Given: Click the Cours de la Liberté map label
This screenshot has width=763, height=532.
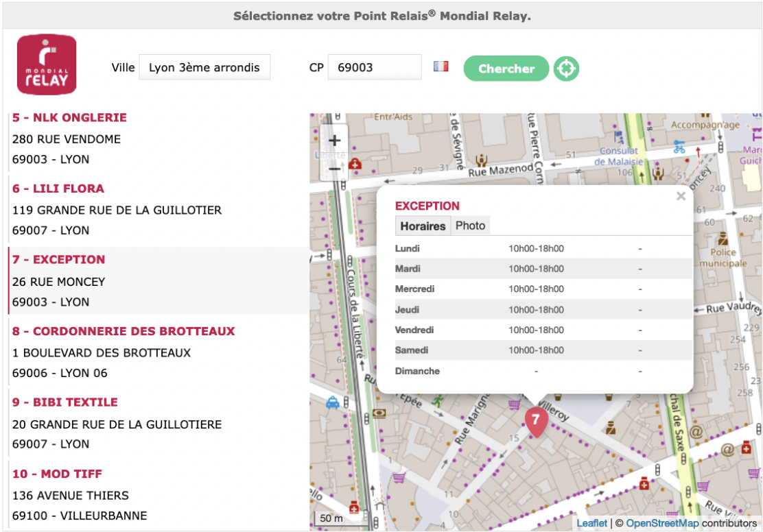Looking at the screenshot, I should click(355, 313).
